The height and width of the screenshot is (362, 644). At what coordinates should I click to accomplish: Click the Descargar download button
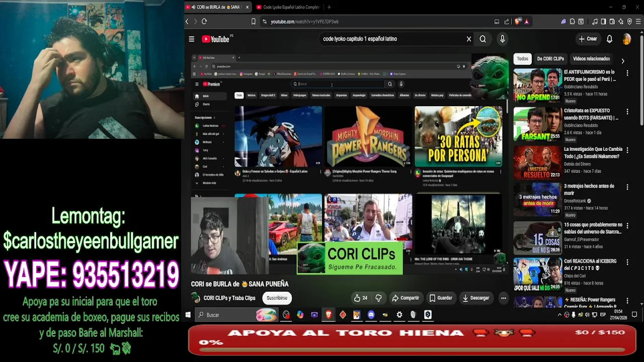tap(475, 298)
